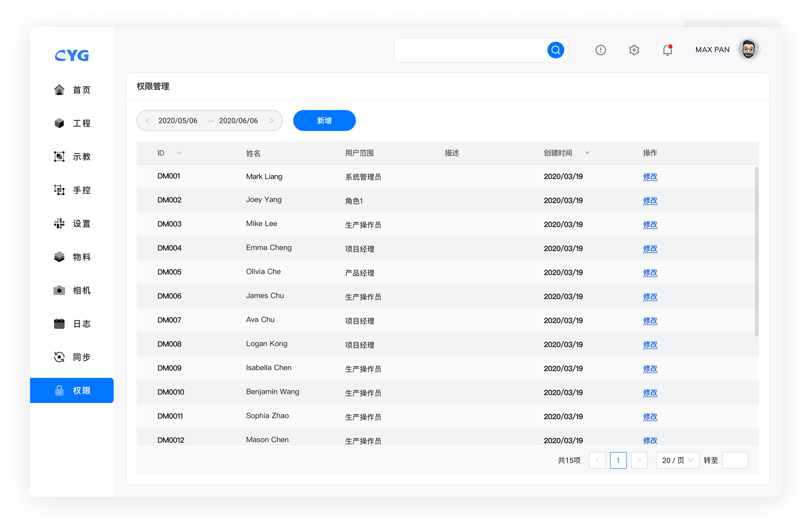812x530 pixels.
Task: Click the layers icon beside 物料
Action: [x=59, y=257]
